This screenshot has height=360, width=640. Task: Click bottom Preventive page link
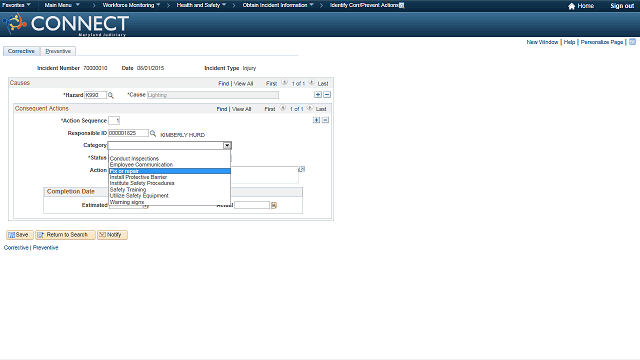(x=45, y=248)
